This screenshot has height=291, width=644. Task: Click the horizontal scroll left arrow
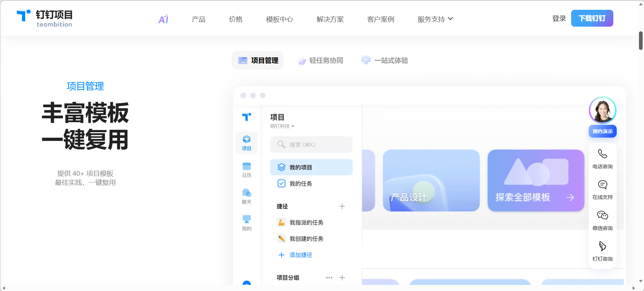coord(4,288)
